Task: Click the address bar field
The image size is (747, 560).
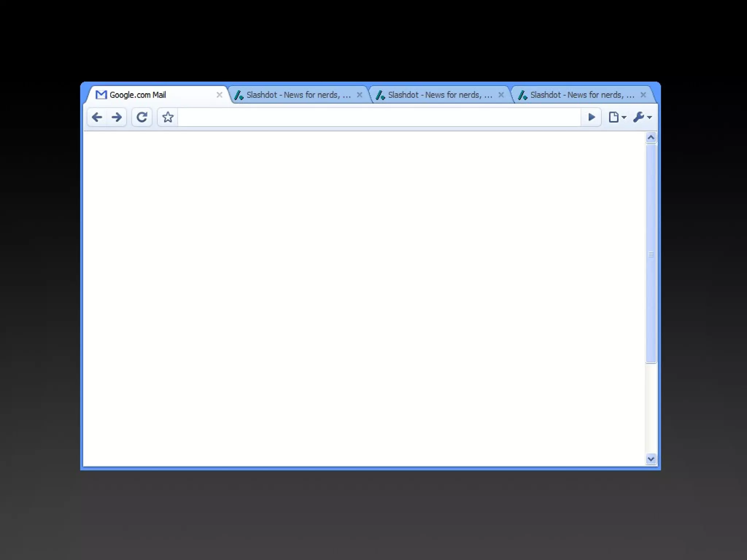Action: click(379, 117)
